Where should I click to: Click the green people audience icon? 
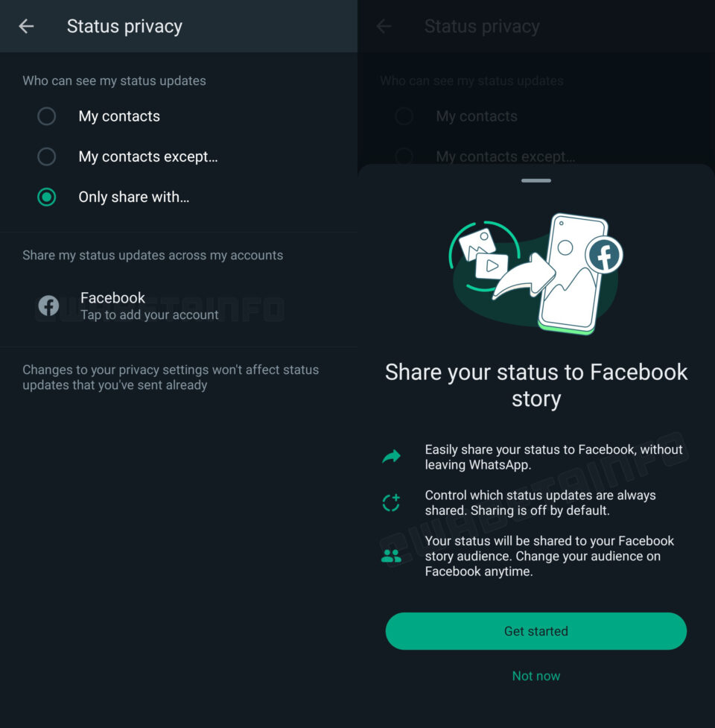[x=391, y=556]
